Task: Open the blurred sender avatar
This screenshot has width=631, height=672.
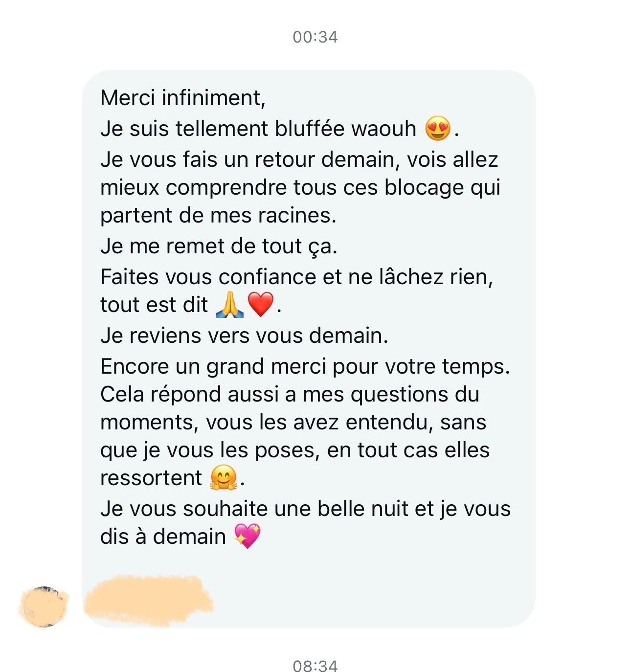Action: [x=44, y=606]
